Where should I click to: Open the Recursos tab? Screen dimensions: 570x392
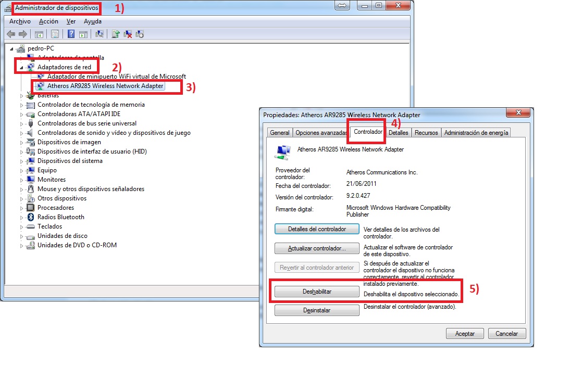click(x=426, y=133)
